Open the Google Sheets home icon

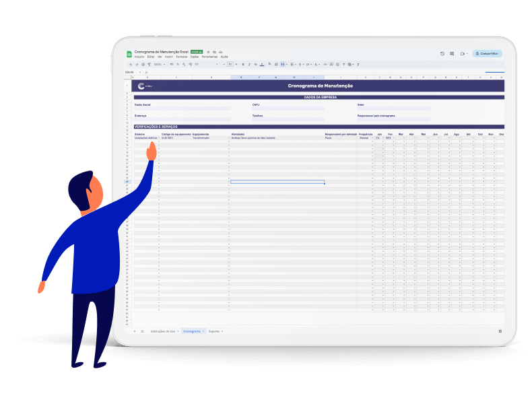click(x=129, y=54)
